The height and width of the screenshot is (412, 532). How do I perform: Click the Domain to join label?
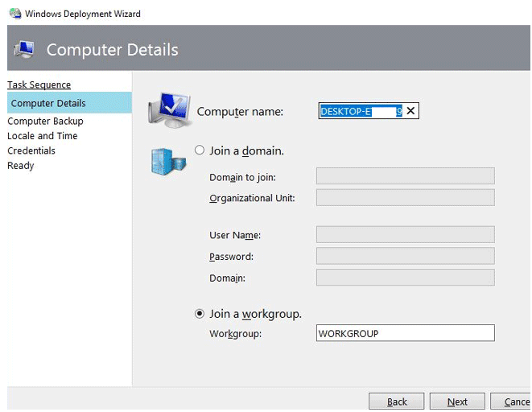242,177
